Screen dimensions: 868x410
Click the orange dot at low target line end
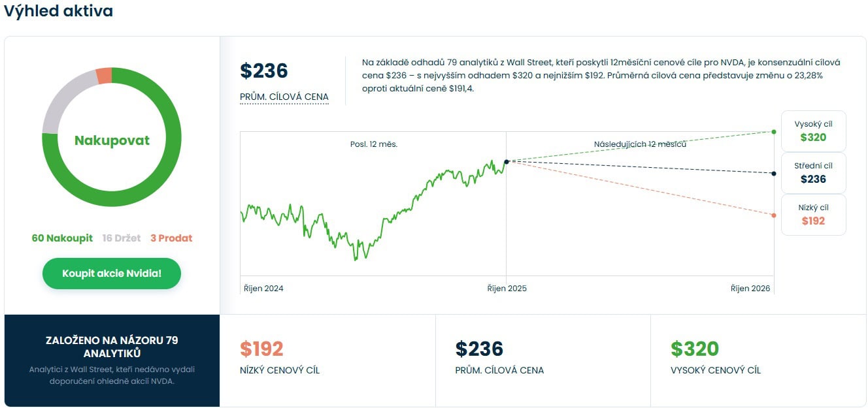tap(774, 215)
